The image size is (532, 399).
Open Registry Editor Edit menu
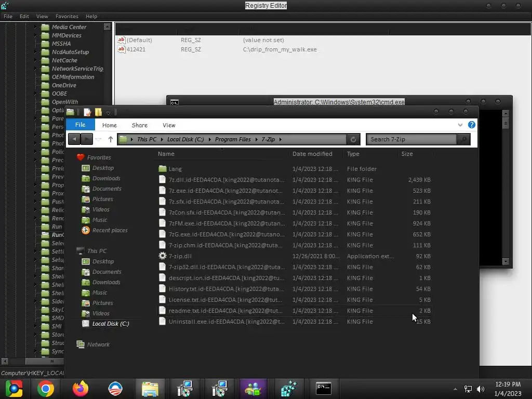[x=24, y=16]
